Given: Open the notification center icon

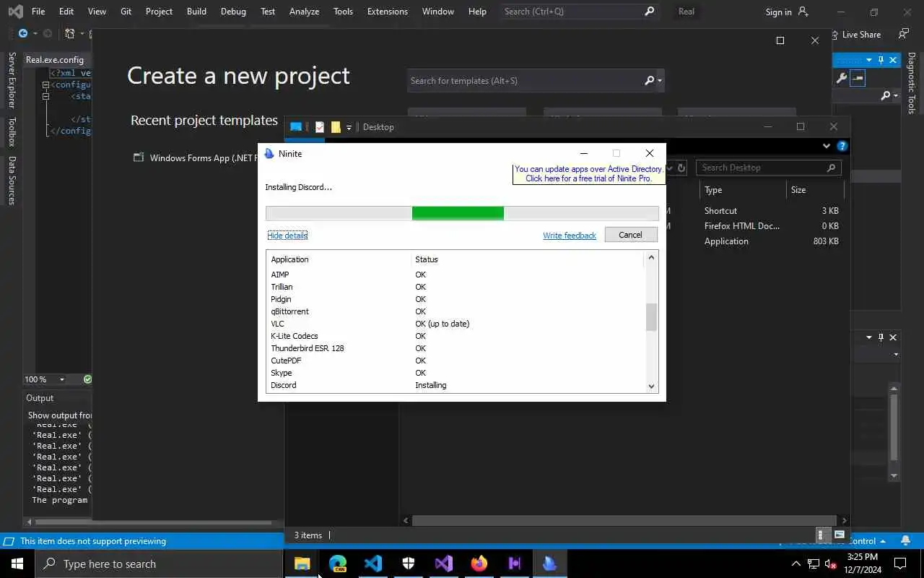Looking at the screenshot, I should coord(900,564).
